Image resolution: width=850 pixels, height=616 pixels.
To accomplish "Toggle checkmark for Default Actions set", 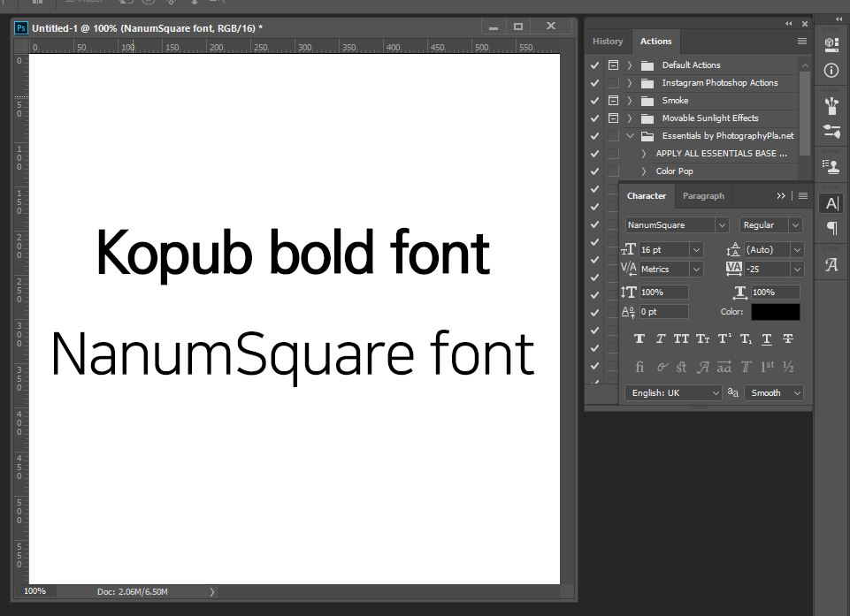I will coord(595,65).
